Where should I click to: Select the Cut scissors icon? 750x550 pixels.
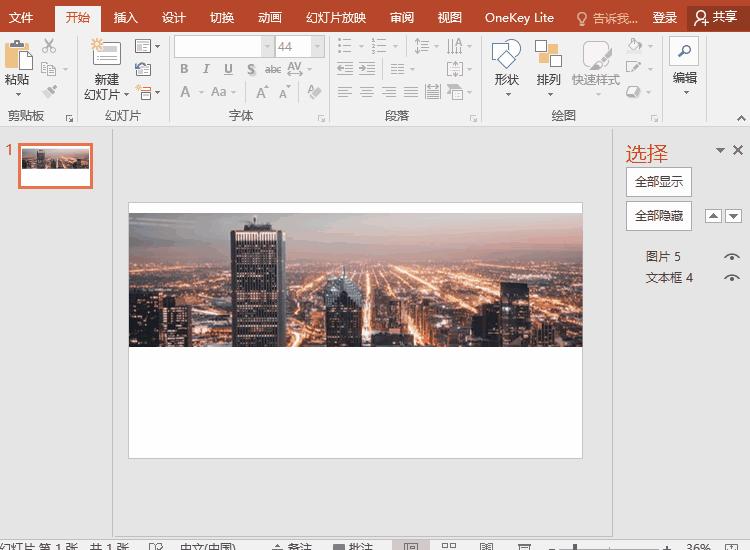pyautogui.click(x=49, y=46)
